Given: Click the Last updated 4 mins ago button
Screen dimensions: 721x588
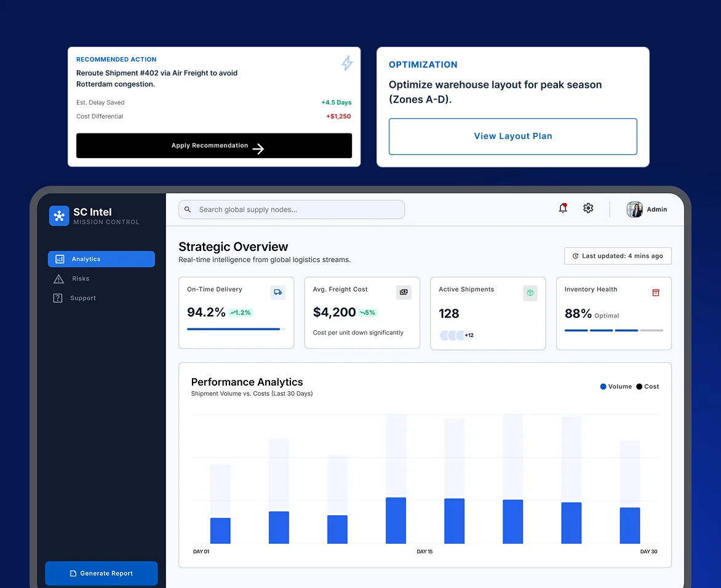Looking at the screenshot, I should pyautogui.click(x=618, y=256).
